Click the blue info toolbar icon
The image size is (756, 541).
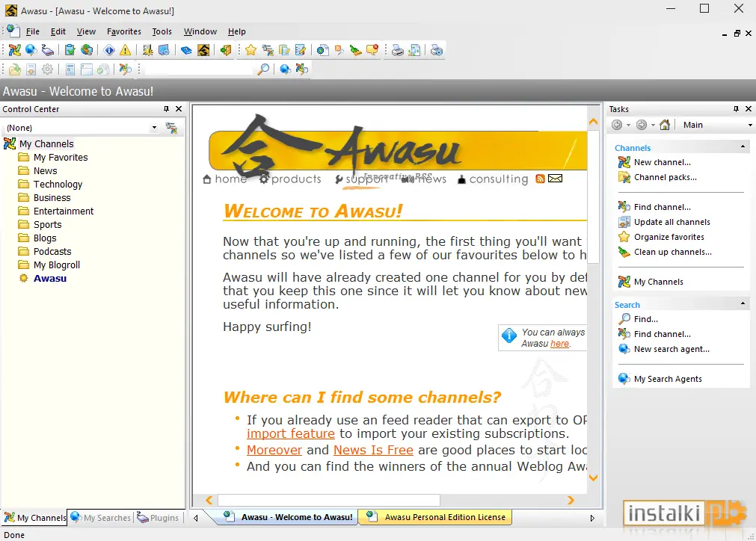tap(109, 50)
